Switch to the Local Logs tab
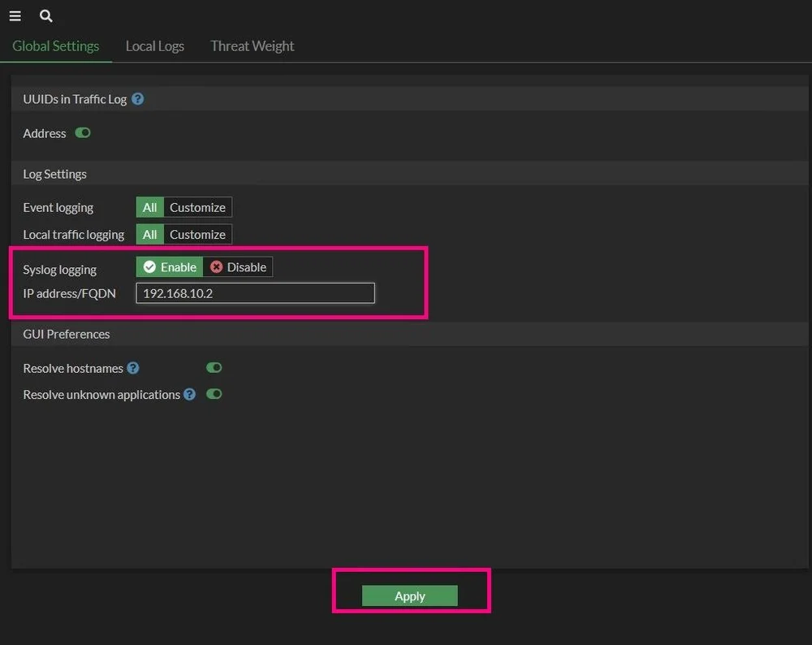812x645 pixels. coord(154,46)
